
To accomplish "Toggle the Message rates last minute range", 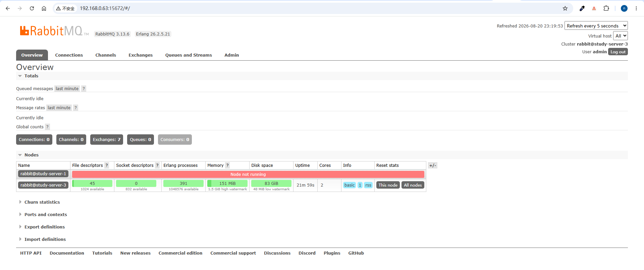I will click(59, 108).
